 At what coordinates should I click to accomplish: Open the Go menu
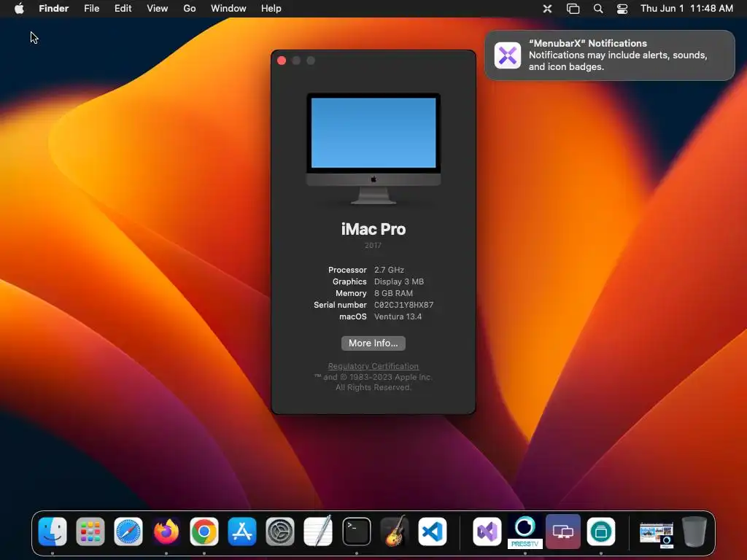tap(190, 8)
